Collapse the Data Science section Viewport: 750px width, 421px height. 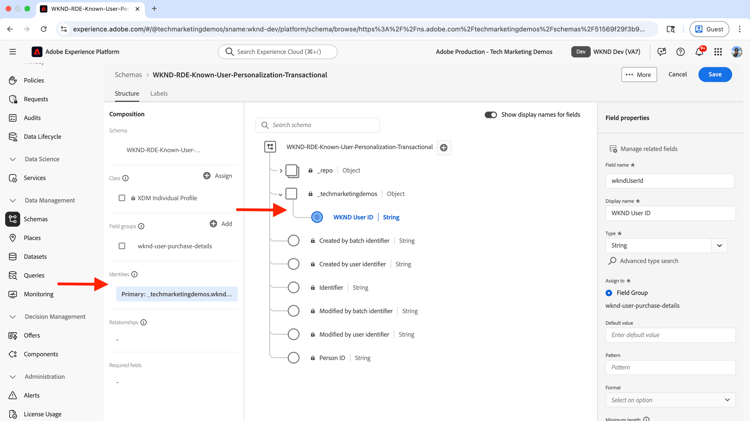(x=13, y=159)
